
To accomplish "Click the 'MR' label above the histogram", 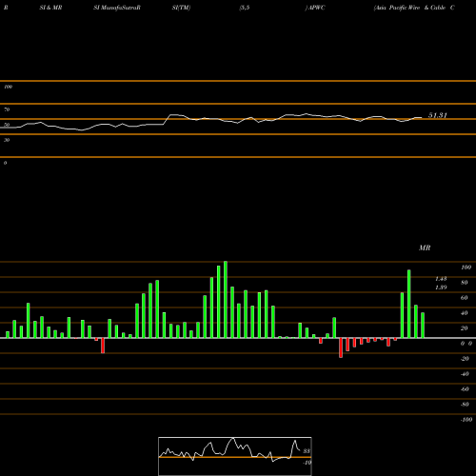I will coord(425,248).
